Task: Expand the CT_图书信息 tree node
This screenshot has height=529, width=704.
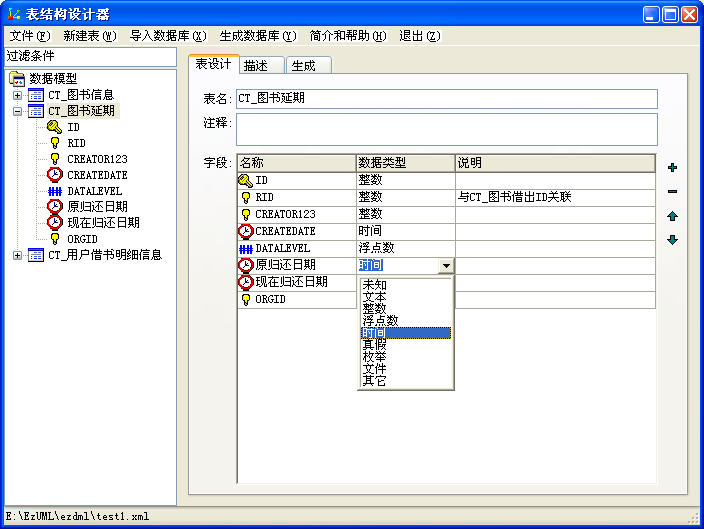Action: point(17,95)
